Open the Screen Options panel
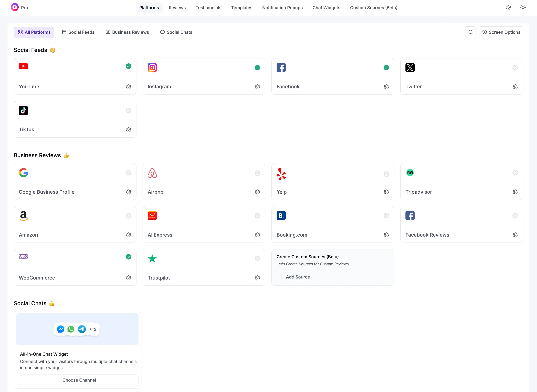 501,32
